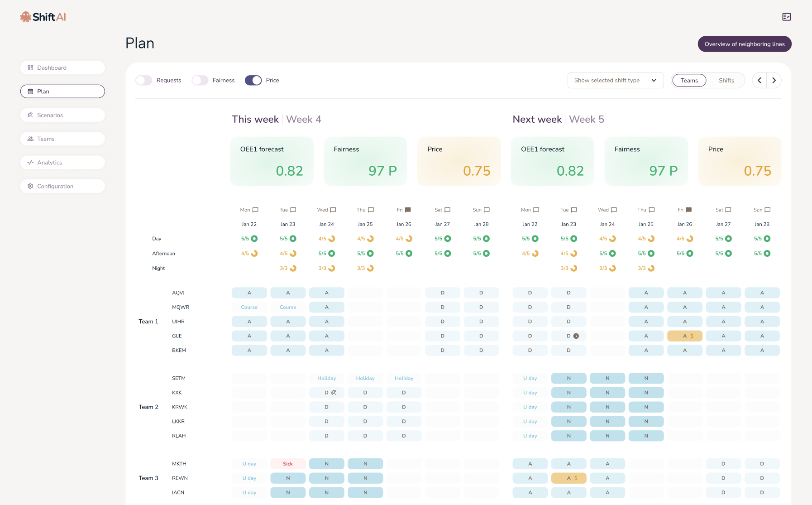Click Overview of neighboring lines button
This screenshot has width=812, height=505.
(x=745, y=44)
